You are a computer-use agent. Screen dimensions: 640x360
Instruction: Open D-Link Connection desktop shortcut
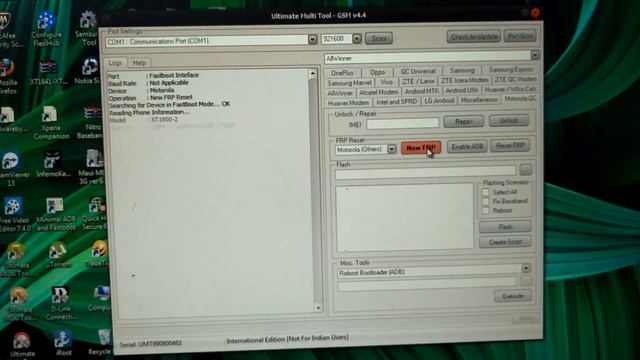pyautogui.click(x=60, y=303)
